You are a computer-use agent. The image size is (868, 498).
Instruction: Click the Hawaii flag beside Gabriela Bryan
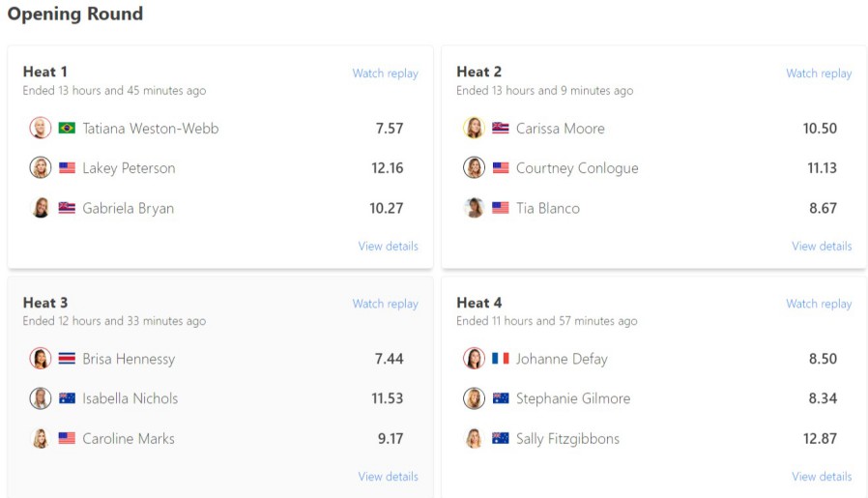pyautogui.click(x=67, y=208)
